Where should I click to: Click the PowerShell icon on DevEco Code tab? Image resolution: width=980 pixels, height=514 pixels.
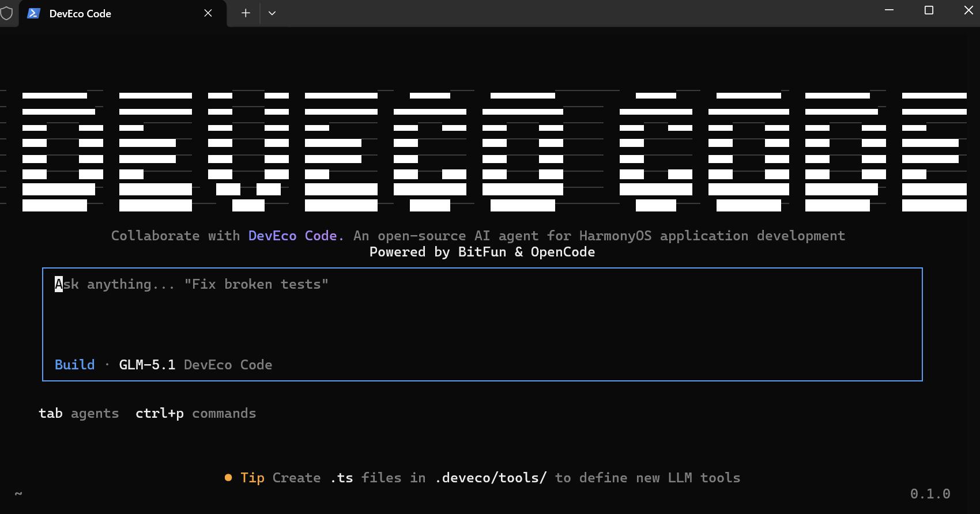(x=33, y=13)
